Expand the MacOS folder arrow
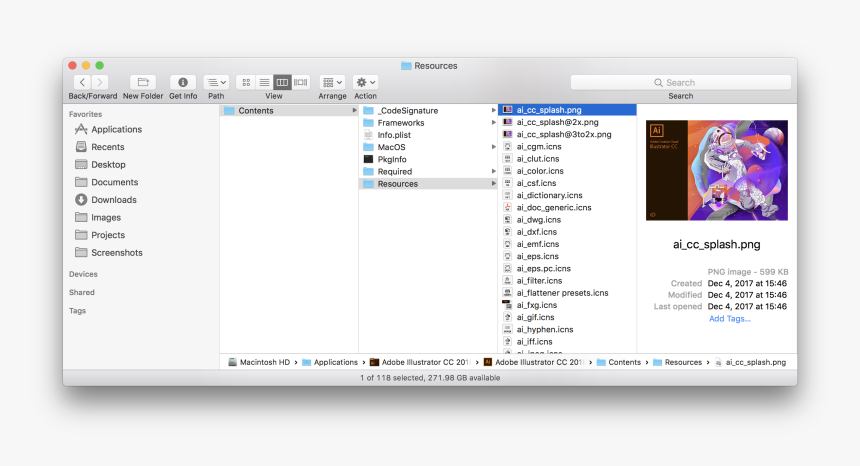This screenshot has width=860, height=466. pos(494,147)
